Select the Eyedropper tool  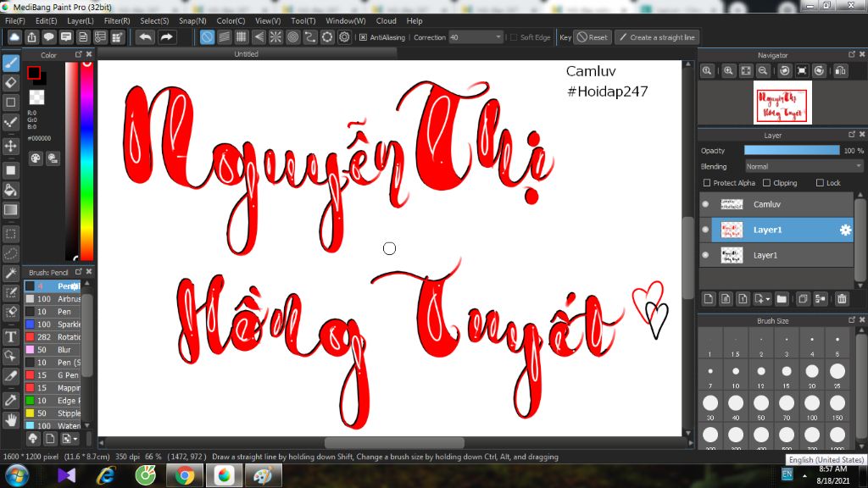pos(10,400)
